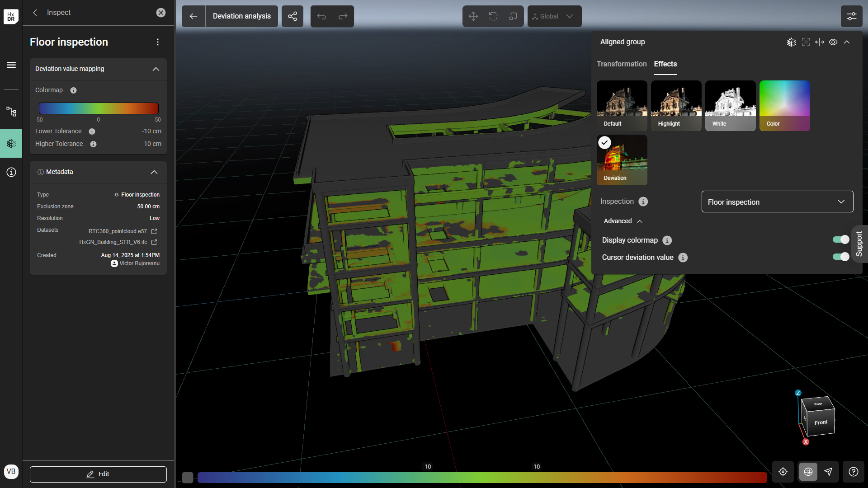This screenshot has width=868, height=488.
Task: Open the display settings sliders icon
Action: [851, 16]
